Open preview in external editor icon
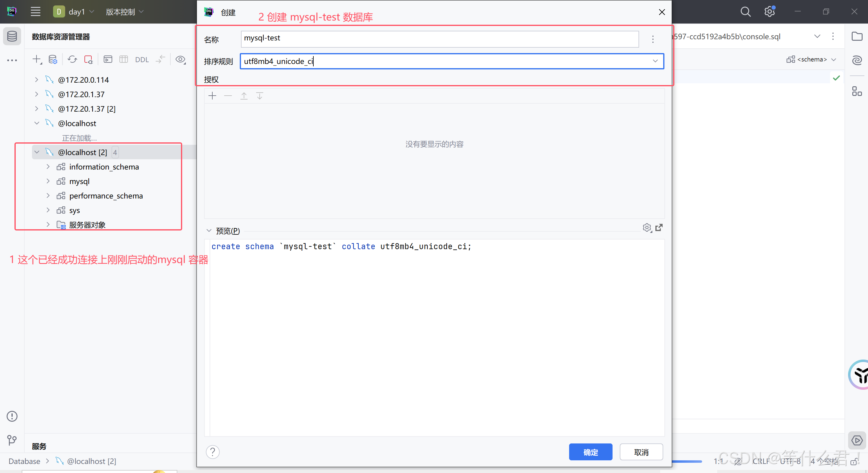The width and height of the screenshot is (868, 473). tap(659, 227)
